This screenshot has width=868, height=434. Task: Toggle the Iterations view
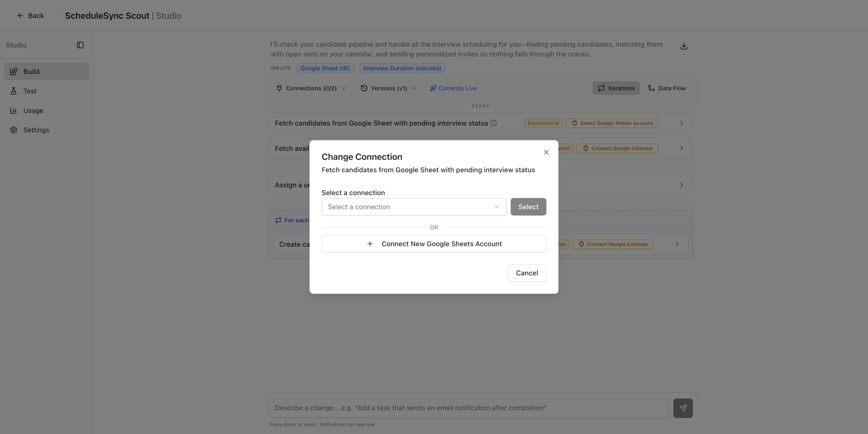tap(616, 88)
